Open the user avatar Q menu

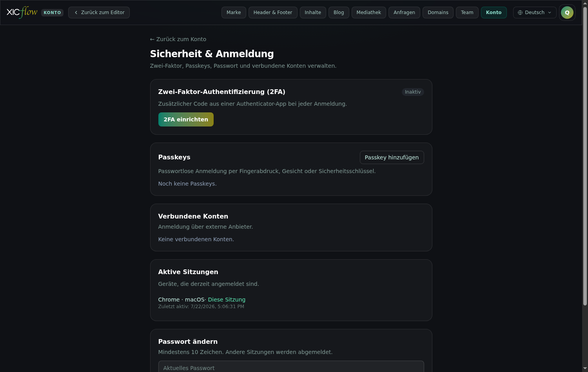coord(567,13)
